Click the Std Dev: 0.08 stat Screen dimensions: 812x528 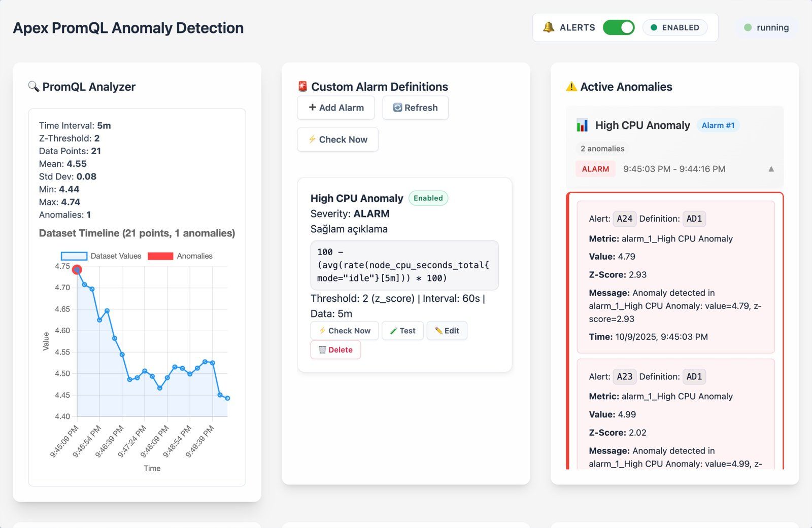[x=67, y=177]
